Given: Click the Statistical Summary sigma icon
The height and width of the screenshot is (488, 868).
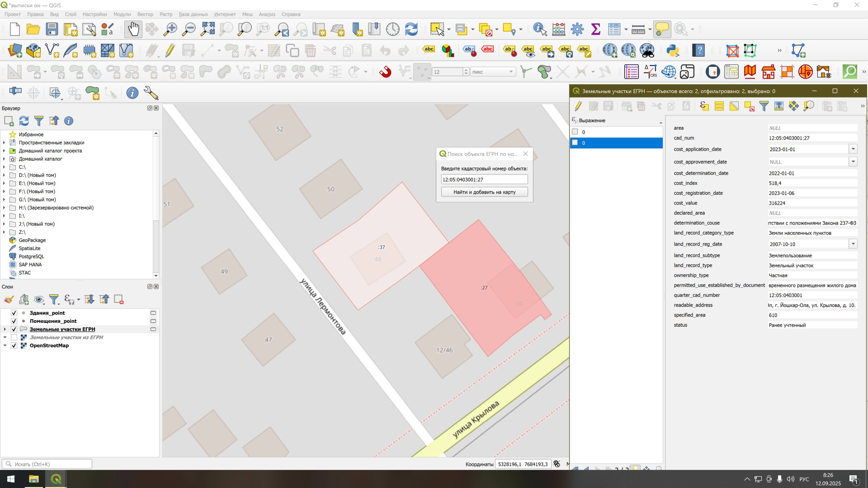Looking at the screenshot, I should click(595, 29).
